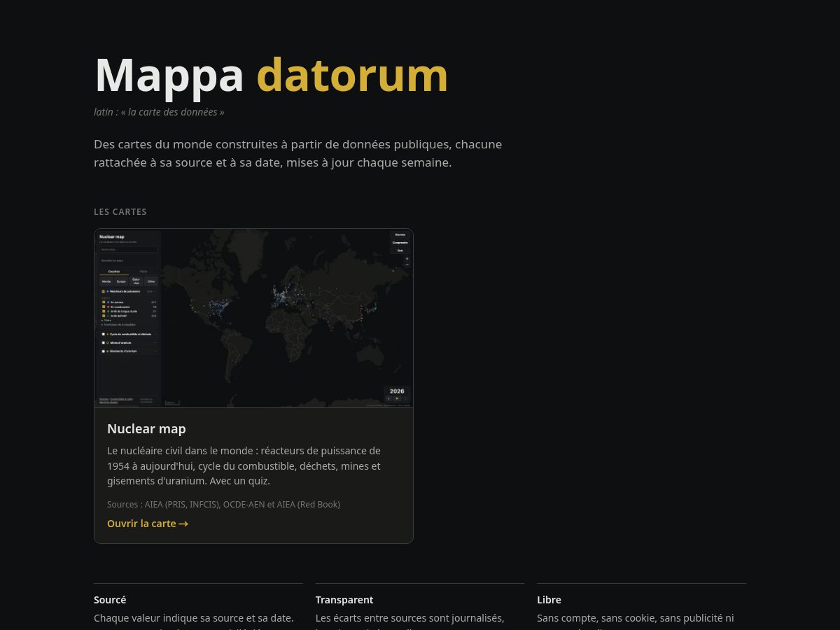The image size is (840, 630).
Task: Click the subtitle "latin : « la carte des données »"
Action: coord(159,112)
